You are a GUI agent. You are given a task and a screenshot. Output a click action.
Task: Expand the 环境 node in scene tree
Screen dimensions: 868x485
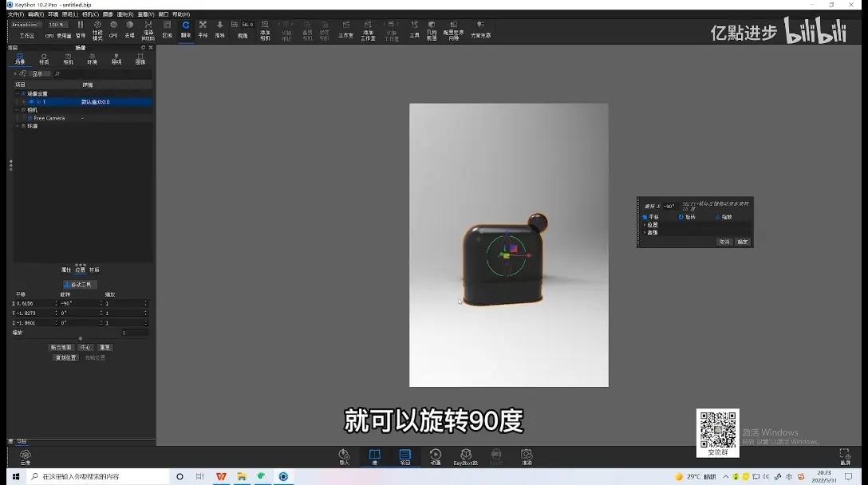18,126
